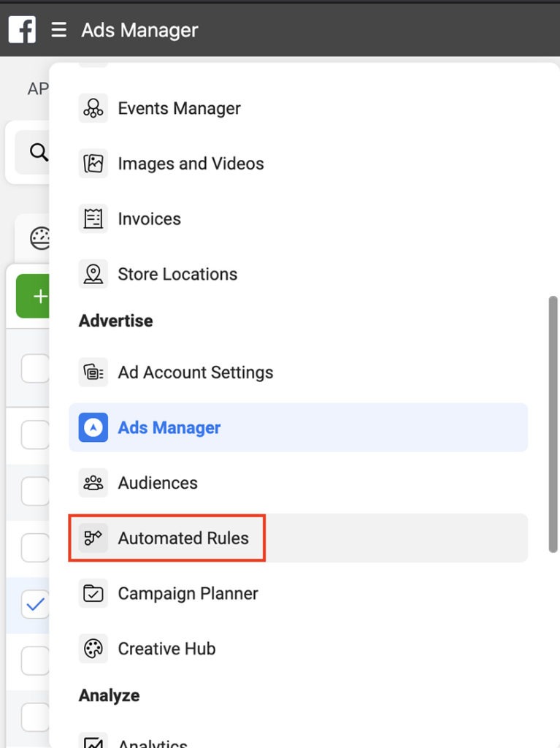Open the Creative Hub icon

[93, 649]
